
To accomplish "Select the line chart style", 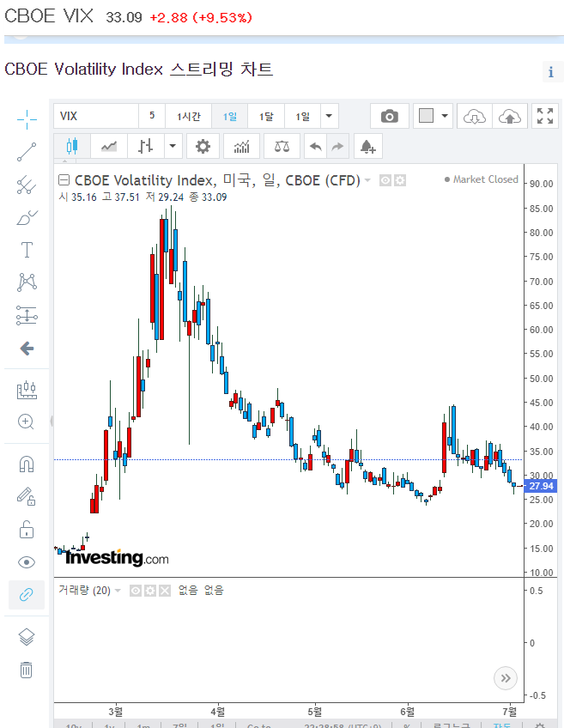I will click(x=109, y=146).
